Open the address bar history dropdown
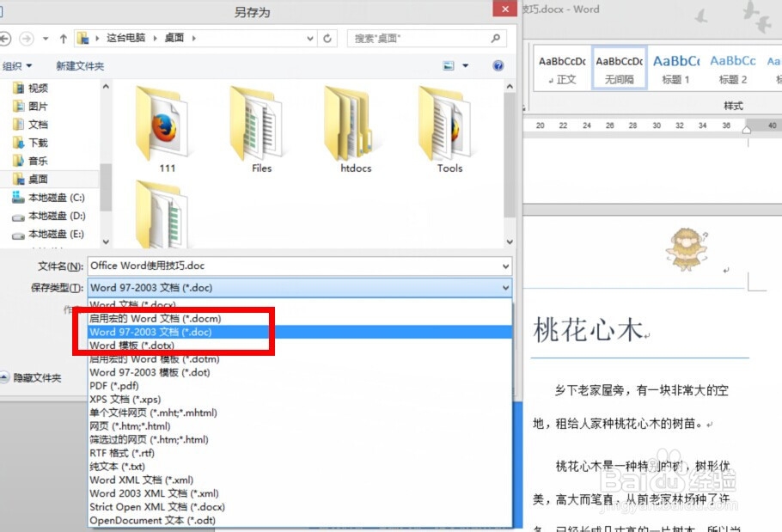782x532 pixels. tap(310, 39)
